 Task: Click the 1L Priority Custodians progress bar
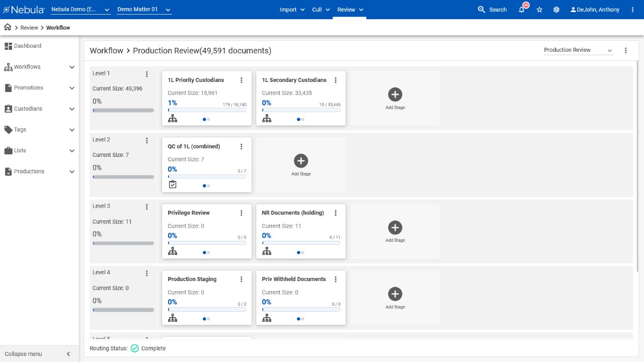coord(207,110)
